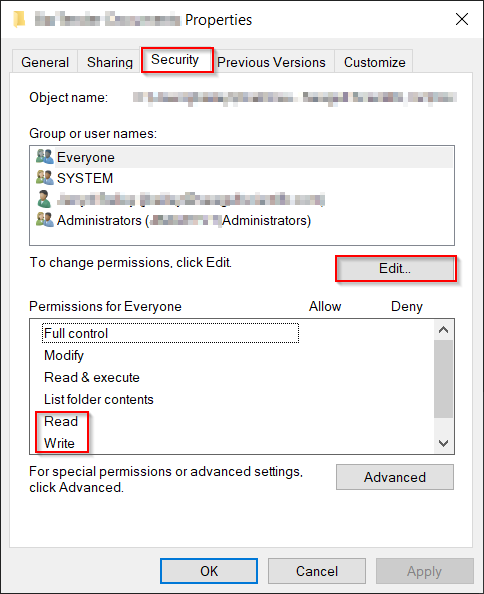This screenshot has width=484, height=594.
Task: Click the Edit... permissions button
Action: click(x=395, y=268)
